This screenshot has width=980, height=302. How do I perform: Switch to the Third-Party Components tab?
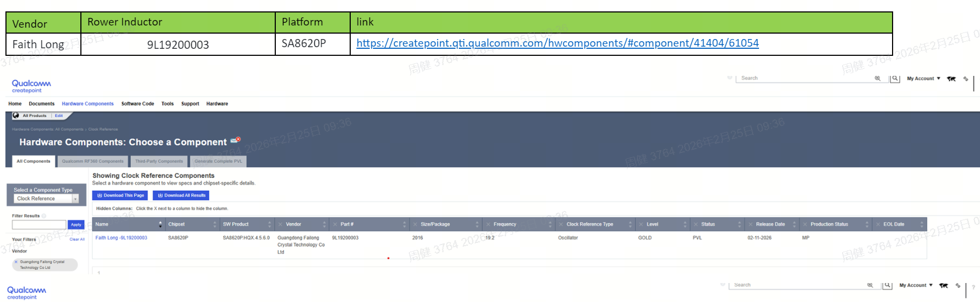click(159, 161)
